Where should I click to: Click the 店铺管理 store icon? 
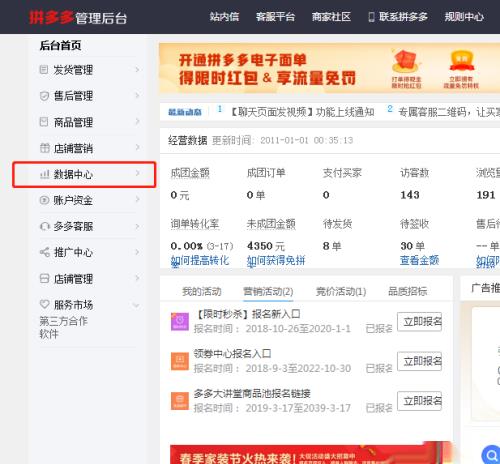(44, 278)
